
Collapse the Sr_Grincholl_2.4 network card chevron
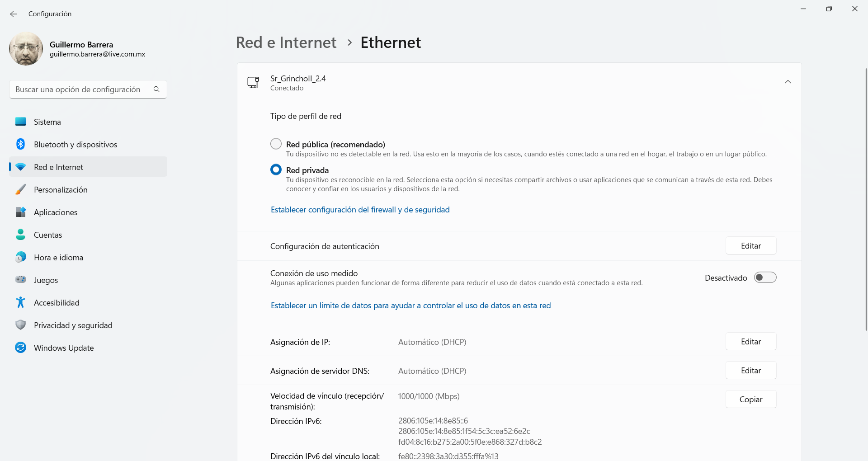click(x=788, y=82)
